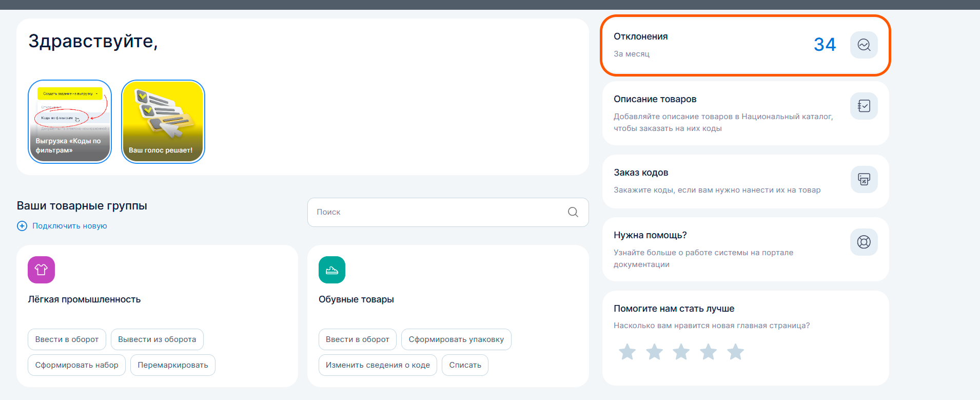Image resolution: width=980 pixels, height=400 pixels.
Task: Click the plus icon beside Подключить новую
Action: [x=22, y=226]
